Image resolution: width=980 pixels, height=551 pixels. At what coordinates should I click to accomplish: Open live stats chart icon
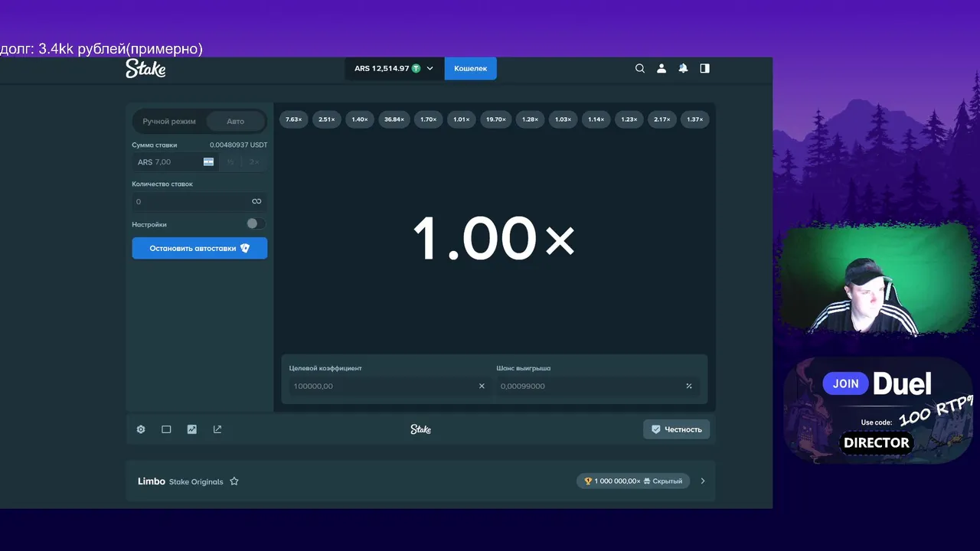[192, 429]
